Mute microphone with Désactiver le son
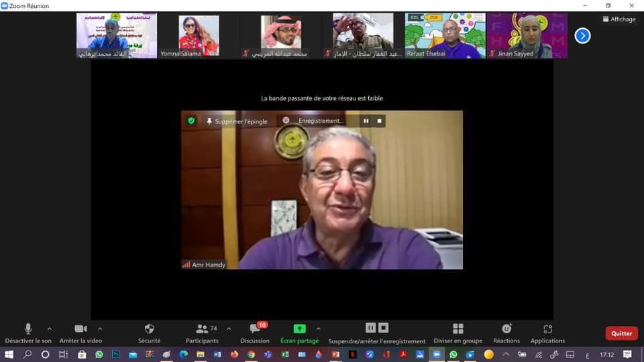644x362 pixels. (x=28, y=329)
